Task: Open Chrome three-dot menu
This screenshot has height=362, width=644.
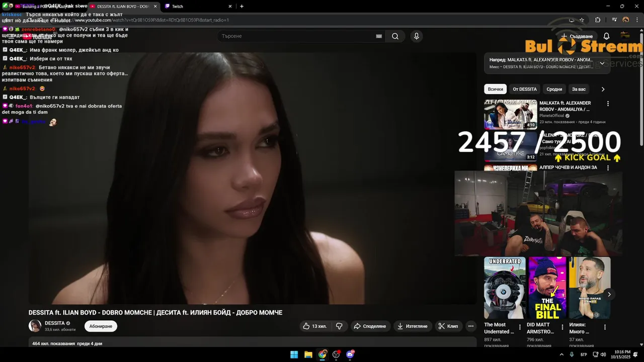Action: [637, 20]
